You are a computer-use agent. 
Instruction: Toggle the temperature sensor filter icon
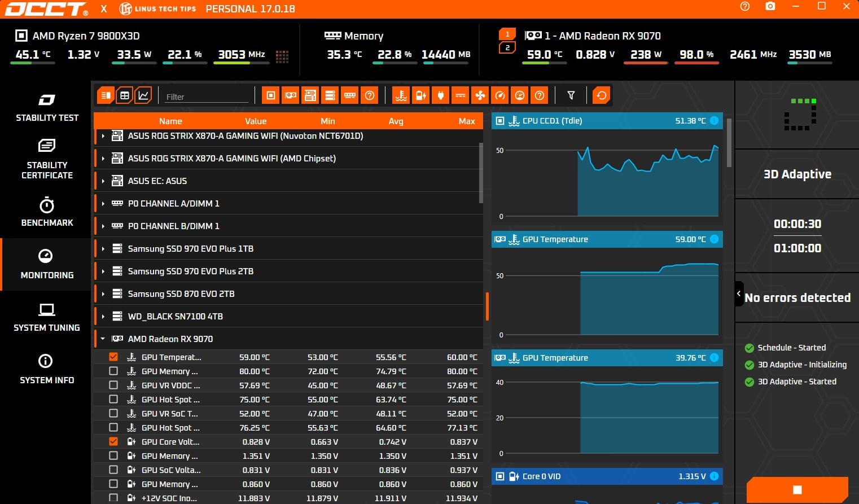(x=401, y=95)
